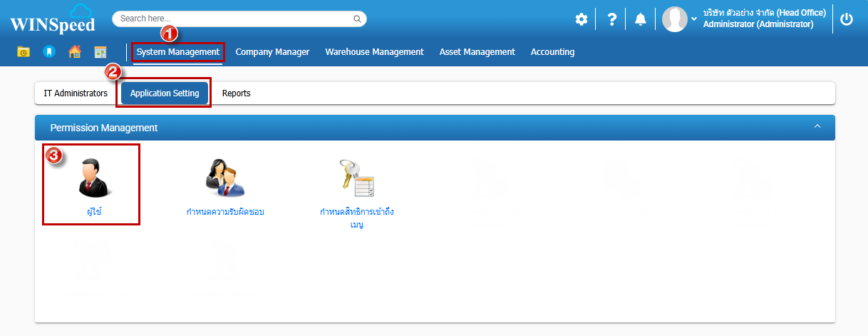Collapse the Permission Management panel

[817, 127]
